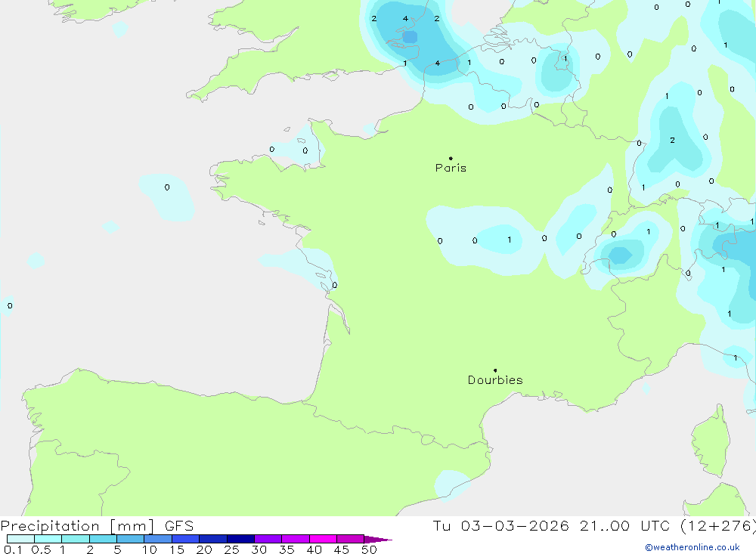
Task: Click the Dourbies location label
Action: [x=495, y=380]
